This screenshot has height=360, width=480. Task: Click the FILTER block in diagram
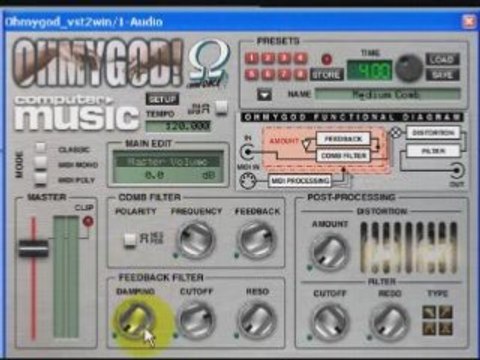(x=433, y=151)
